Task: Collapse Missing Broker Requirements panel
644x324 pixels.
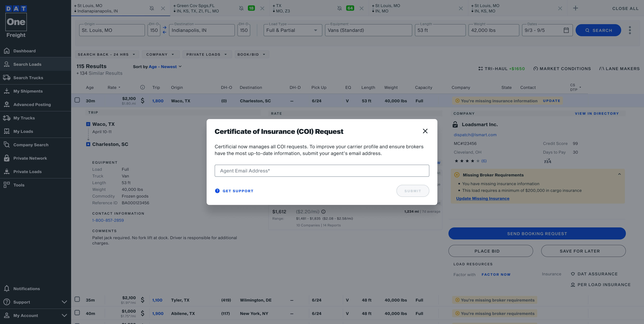Action: point(619,174)
